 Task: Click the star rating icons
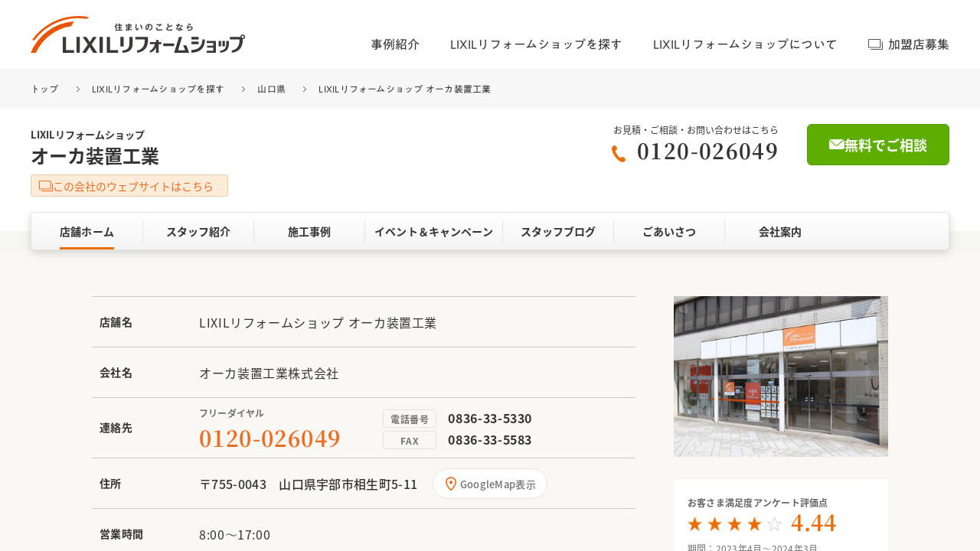[x=734, y=524]
